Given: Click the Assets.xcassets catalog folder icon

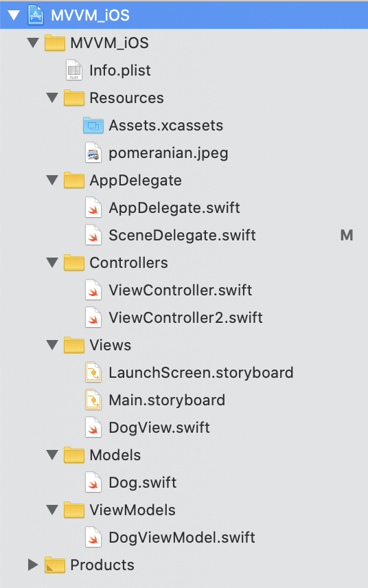Looking at the screenshot, I should coord(93,125).
